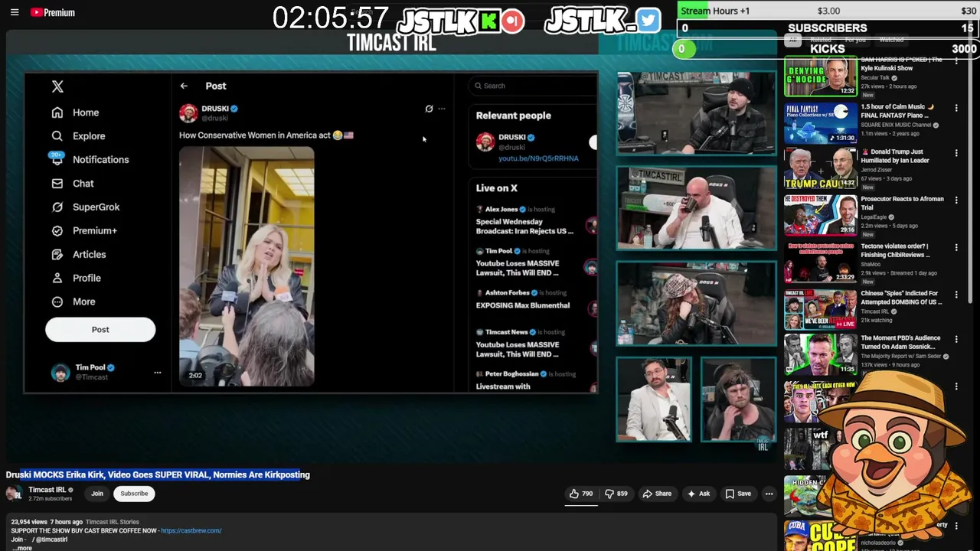Screen dimensions: 980x551
Task: Open options for the Calm Music Final Fantasy video
Action: click(x=955, y=109)
